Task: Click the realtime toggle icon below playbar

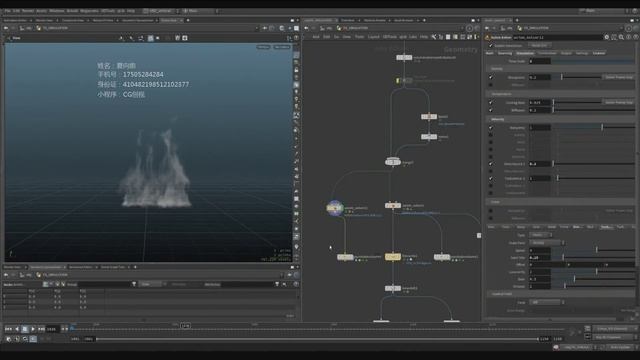Action: click(x=9, y=339)
